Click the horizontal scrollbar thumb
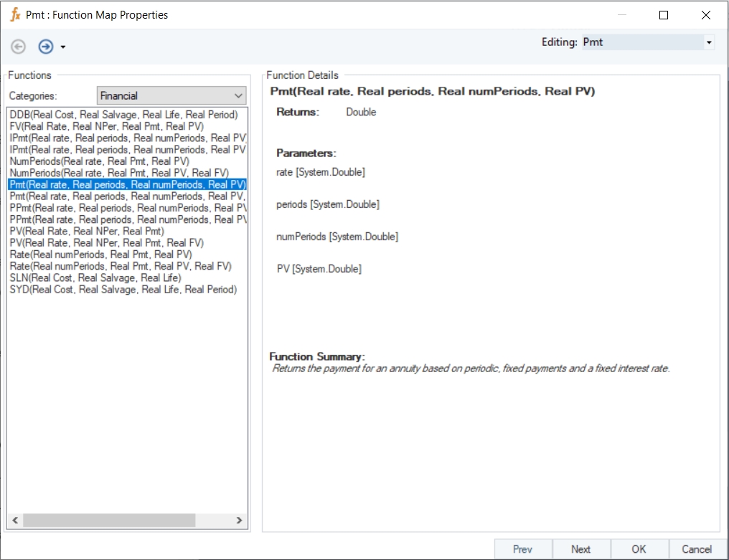 109,520
